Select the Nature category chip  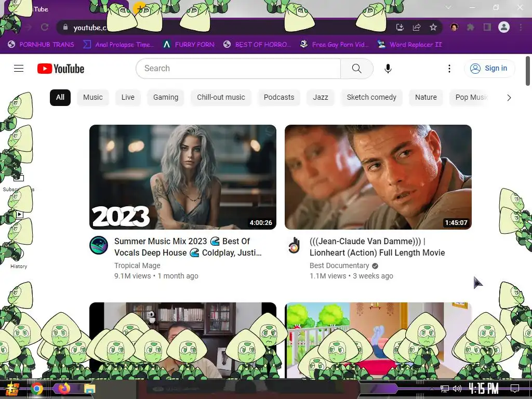[x=426, y=97]
